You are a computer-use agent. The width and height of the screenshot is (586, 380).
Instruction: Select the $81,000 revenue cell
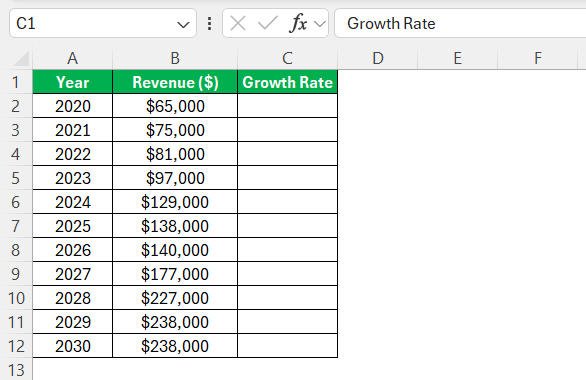pos(175,154)
